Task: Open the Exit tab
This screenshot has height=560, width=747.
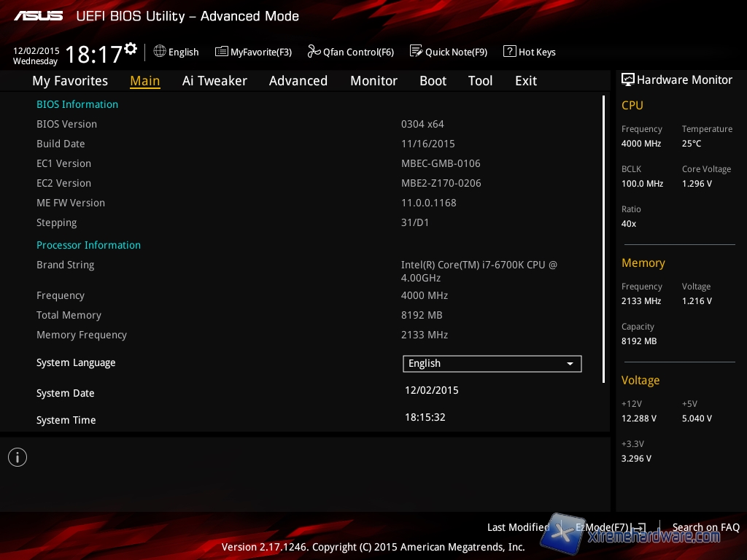Action: point(526,81)
